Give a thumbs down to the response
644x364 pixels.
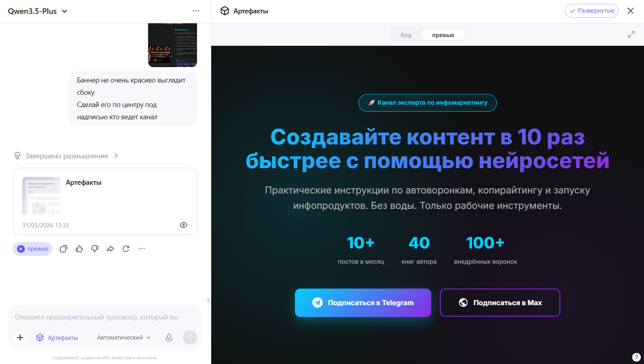(x=95, y=249)
